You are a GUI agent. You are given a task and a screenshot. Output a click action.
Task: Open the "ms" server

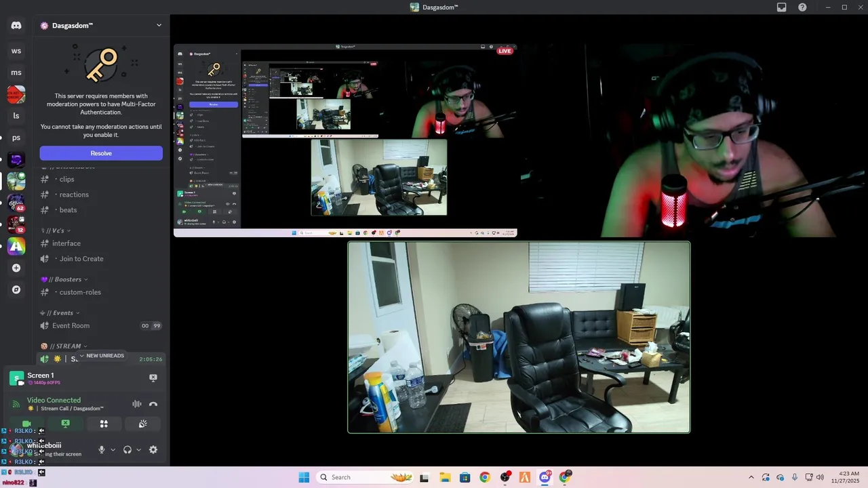pos(16,73)
